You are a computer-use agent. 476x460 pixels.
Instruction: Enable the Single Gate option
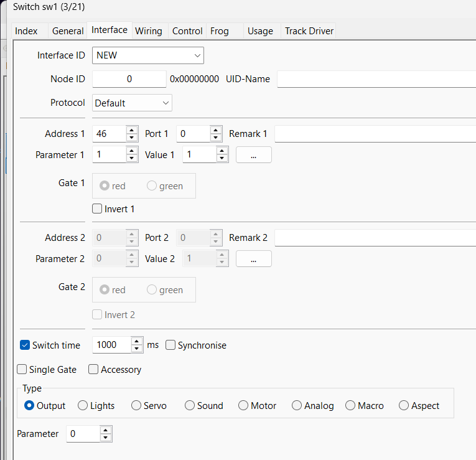click(22, 369)
